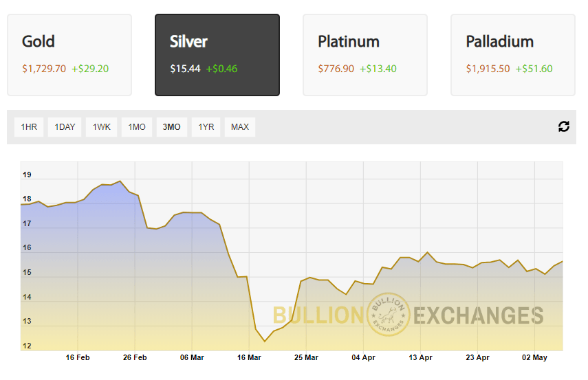This screenshot has width=588, height=380.
Task: Set chart range to 1HR
Action: pos(29,127)
